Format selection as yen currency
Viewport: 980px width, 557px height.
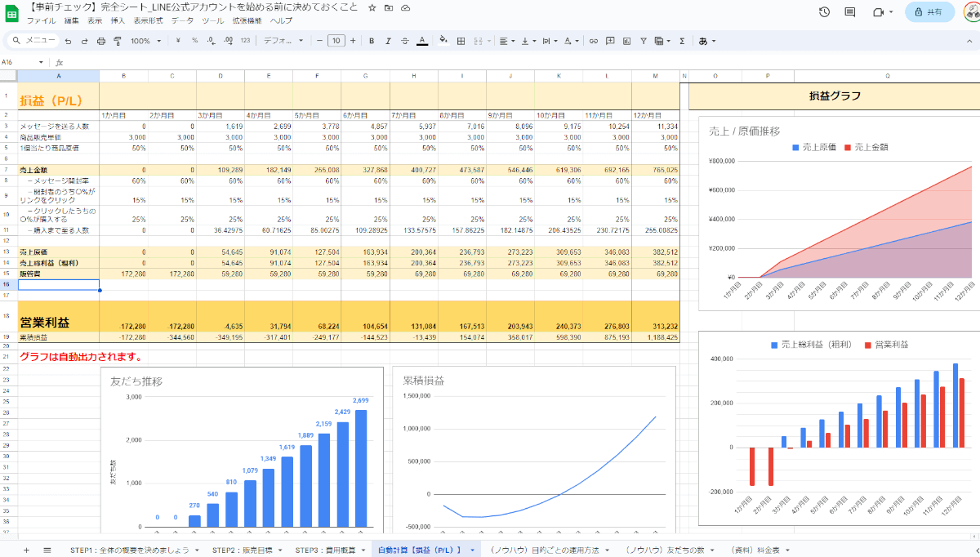click(178, 41)
